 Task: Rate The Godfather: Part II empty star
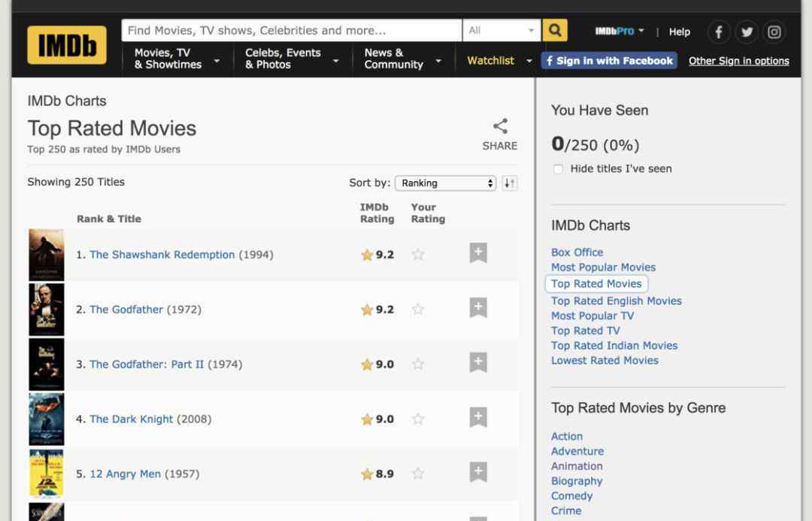pyautogui.click(x=418, y=364)
